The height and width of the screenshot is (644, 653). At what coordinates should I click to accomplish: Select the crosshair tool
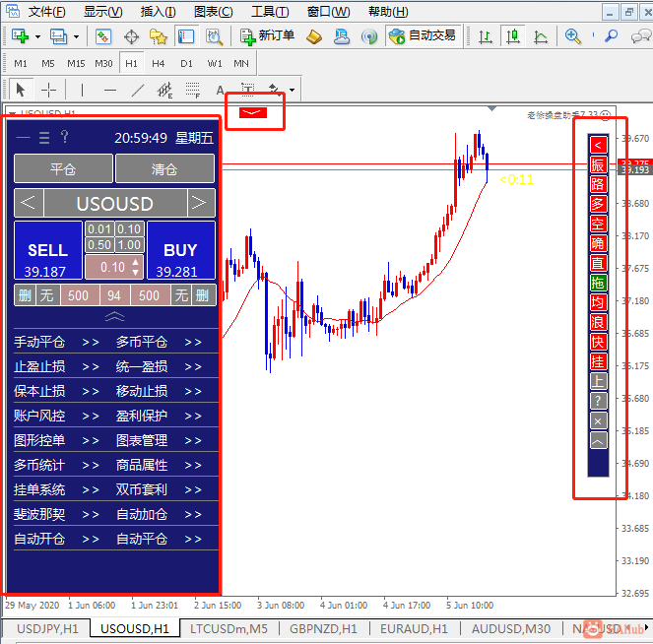(48, 90)
